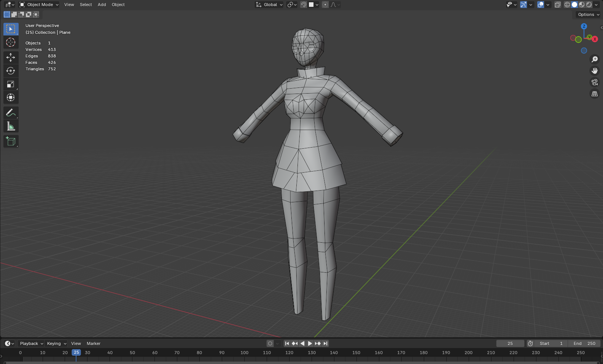The image size is (603, 364).
Task: Expand the overlays options arrow
Action: [548, 5]
